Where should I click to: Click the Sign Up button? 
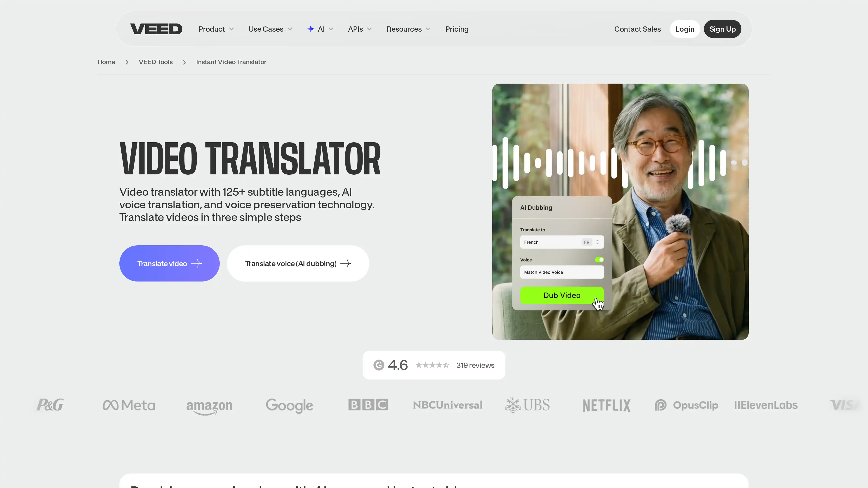pyautogui.click(x=722, y=29)
